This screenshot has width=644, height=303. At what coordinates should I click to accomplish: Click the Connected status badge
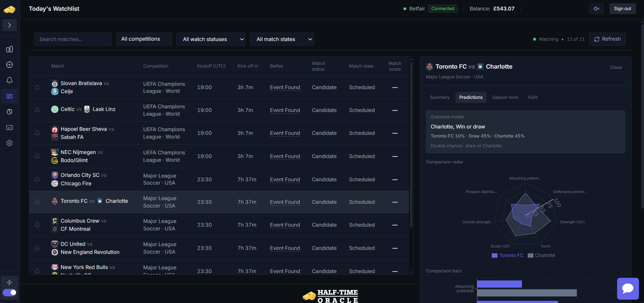[443, 9]
